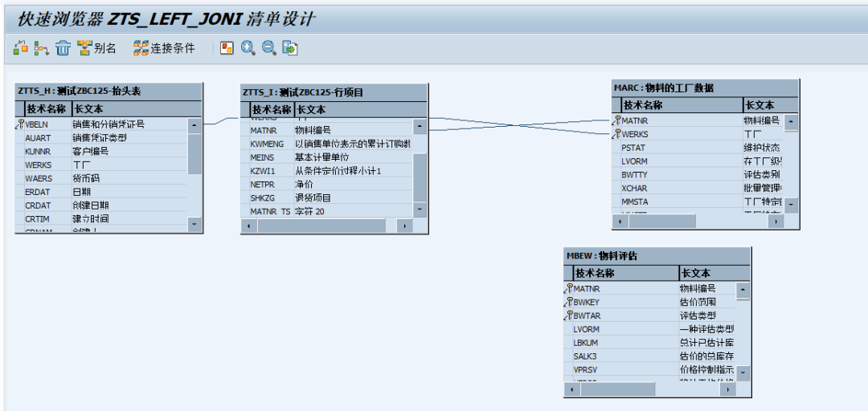The height and width of the screenshot is (411, 868).
Task: Click 技术名称 column header in MBEW
Action: (626, 273)
